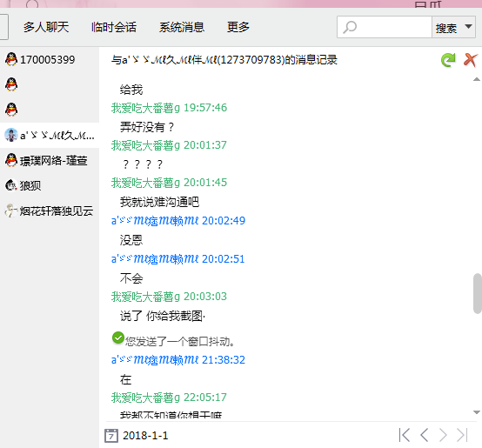Go to previous page of records
The image size is (482, 448).
pyautogui.click(x=425, y=435)
